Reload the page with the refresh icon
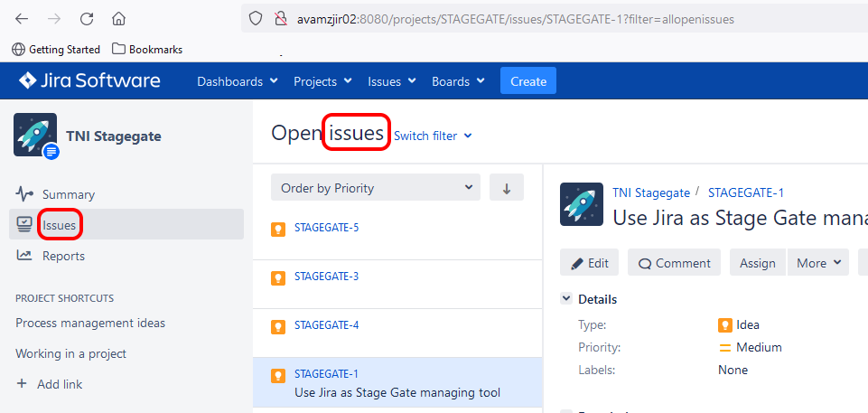 [x=87, y=19]
